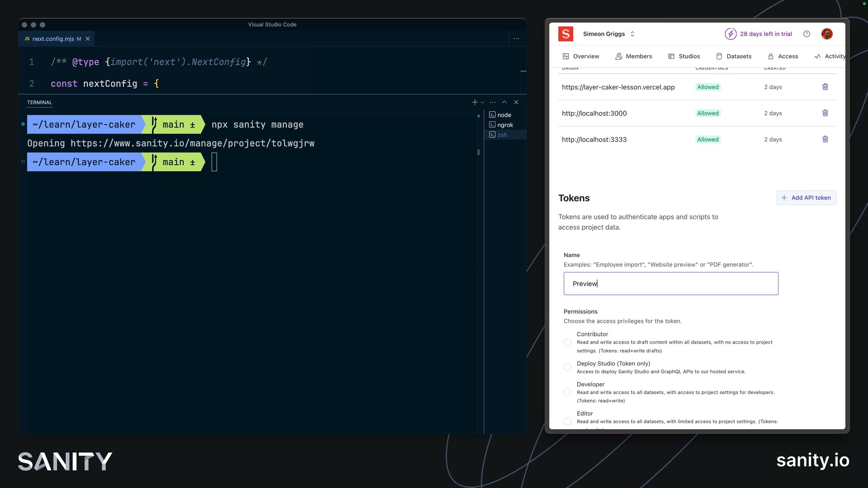Delete the layer-caker-lesson.vercel.app origin
Image resolution: width=868 pixels, height=488 pixels.
coord(825,87)
